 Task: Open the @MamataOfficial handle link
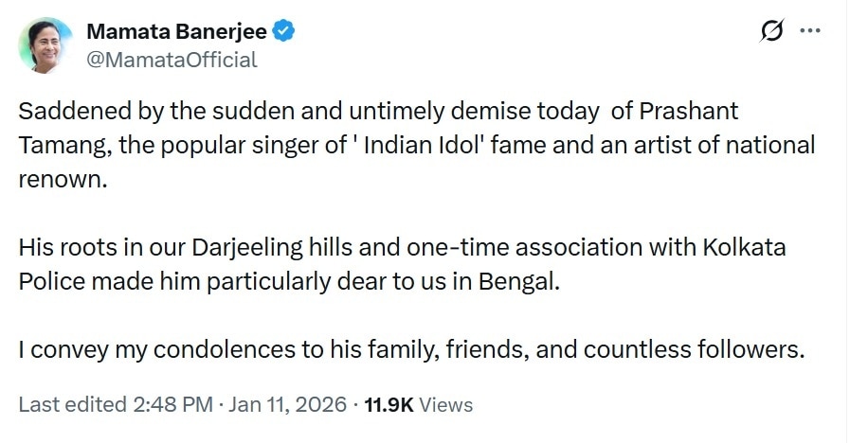pyautogui.click(x=172, y=60)
